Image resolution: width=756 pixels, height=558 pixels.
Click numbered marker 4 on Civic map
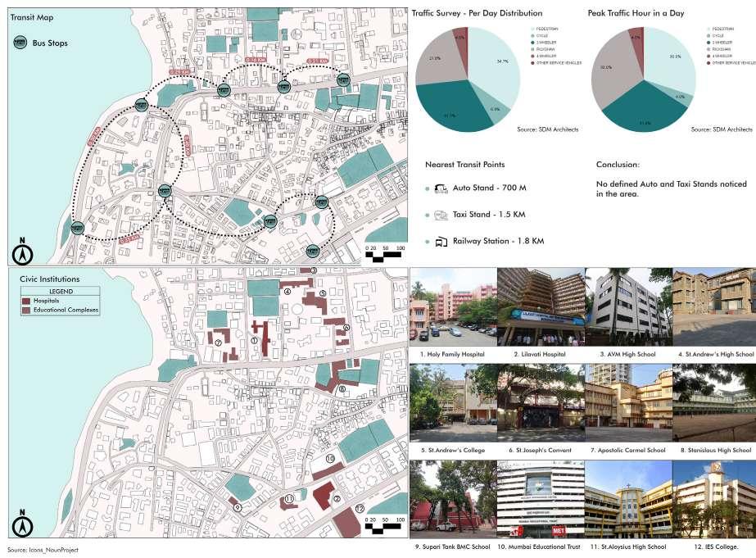tap(287, 292)
